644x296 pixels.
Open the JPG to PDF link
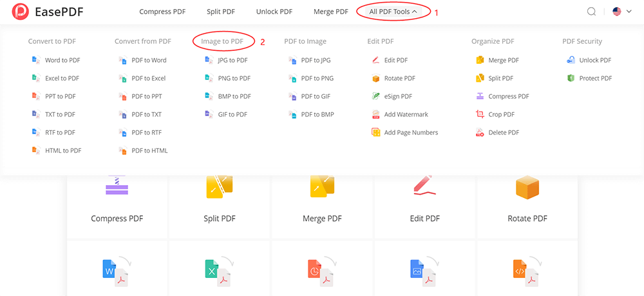coord(232,60)
